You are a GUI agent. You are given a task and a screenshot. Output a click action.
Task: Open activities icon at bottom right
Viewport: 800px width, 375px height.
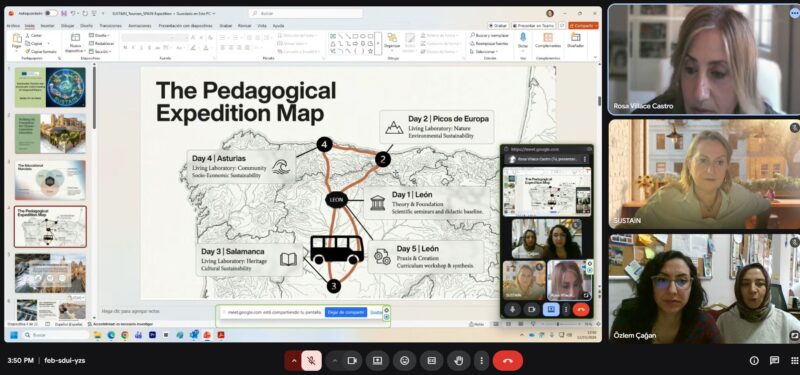(794, 361)
